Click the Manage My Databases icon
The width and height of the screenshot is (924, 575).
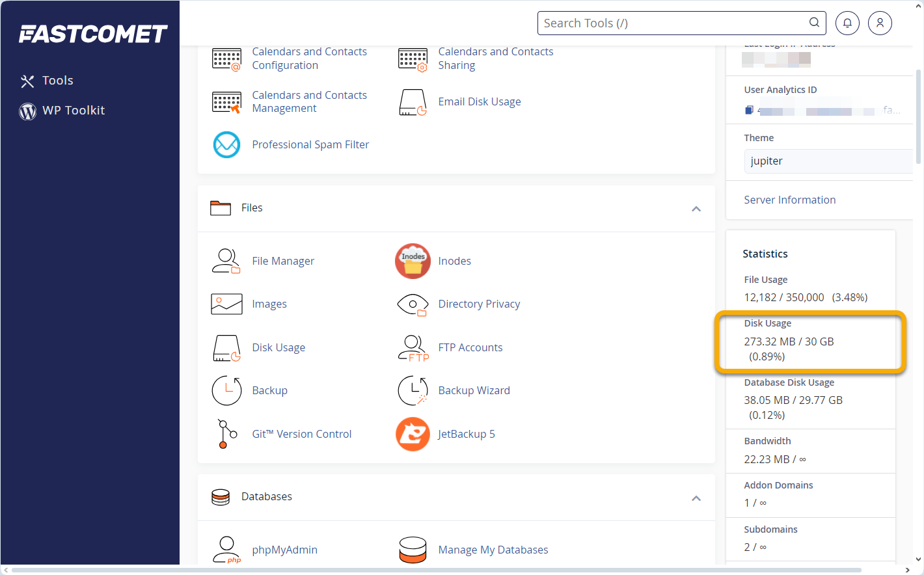click(413, 550)
